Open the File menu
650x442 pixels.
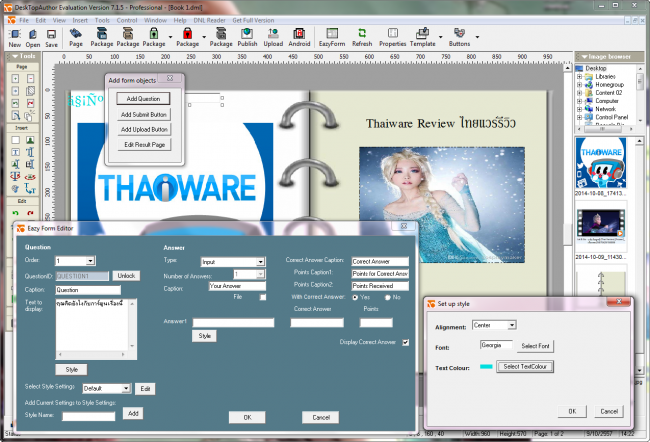pos(24,20)
